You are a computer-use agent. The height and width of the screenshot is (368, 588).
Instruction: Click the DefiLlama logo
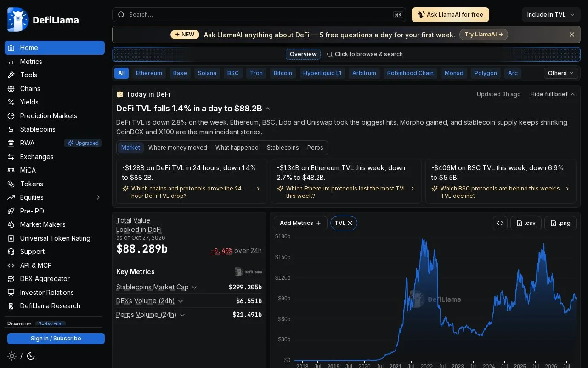click(x=43, y=20)
